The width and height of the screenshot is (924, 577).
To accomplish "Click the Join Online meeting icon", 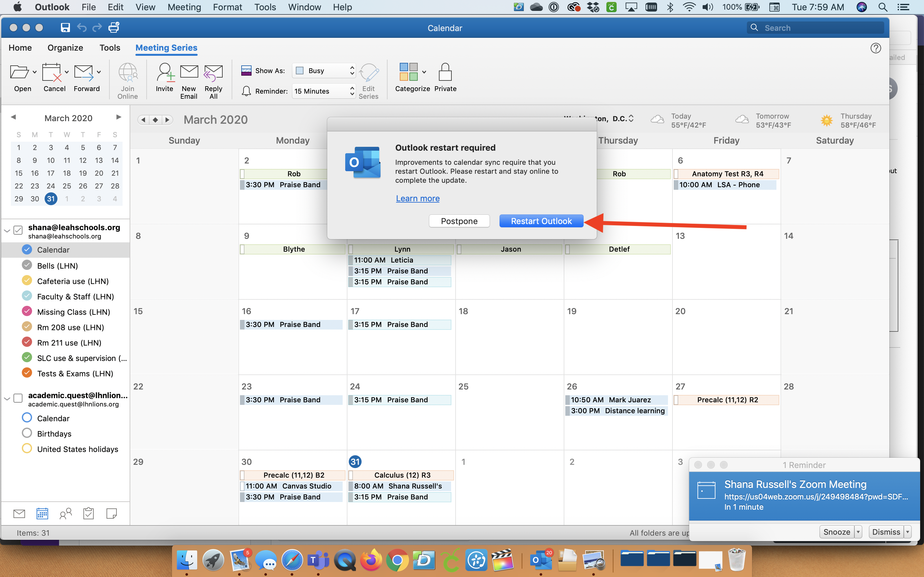I will (127, 78).
